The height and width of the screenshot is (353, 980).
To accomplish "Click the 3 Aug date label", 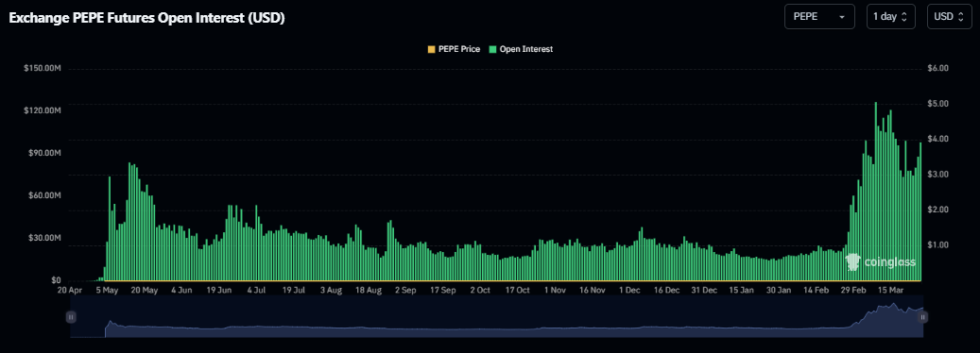I will point(332,291).
